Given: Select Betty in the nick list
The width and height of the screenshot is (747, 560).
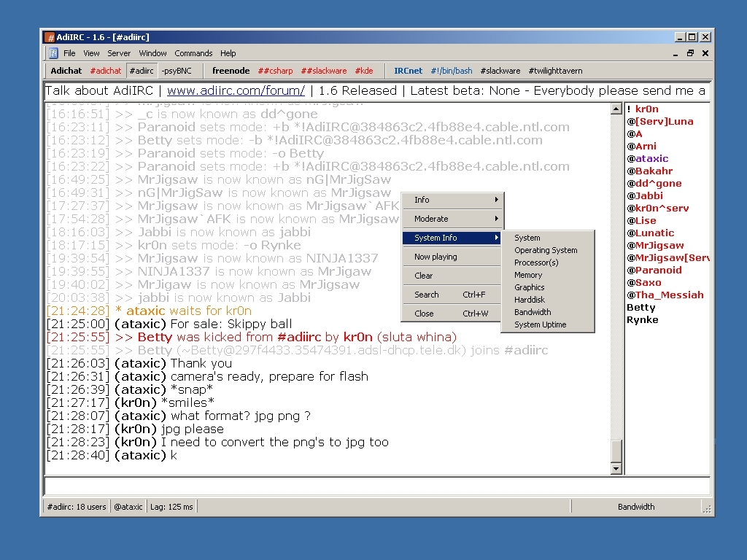Looking at the screenshot, I should tap(640, 307).
